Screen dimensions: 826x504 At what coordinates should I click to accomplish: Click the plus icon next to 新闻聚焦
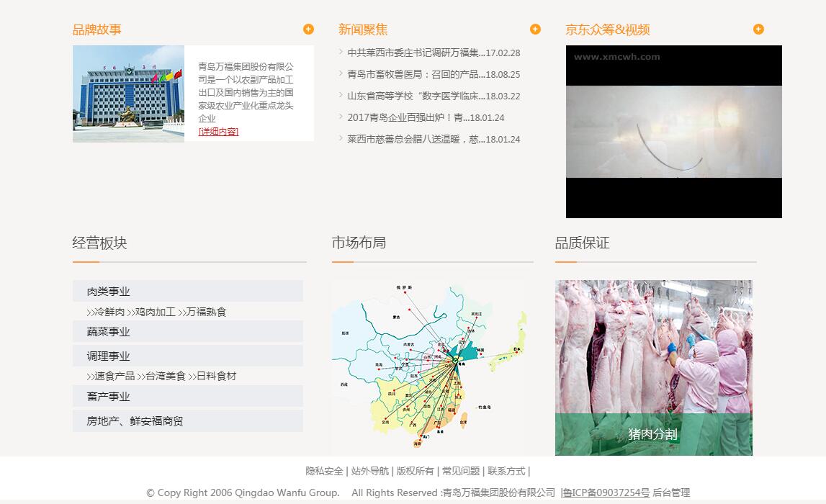tap(535, 29)
